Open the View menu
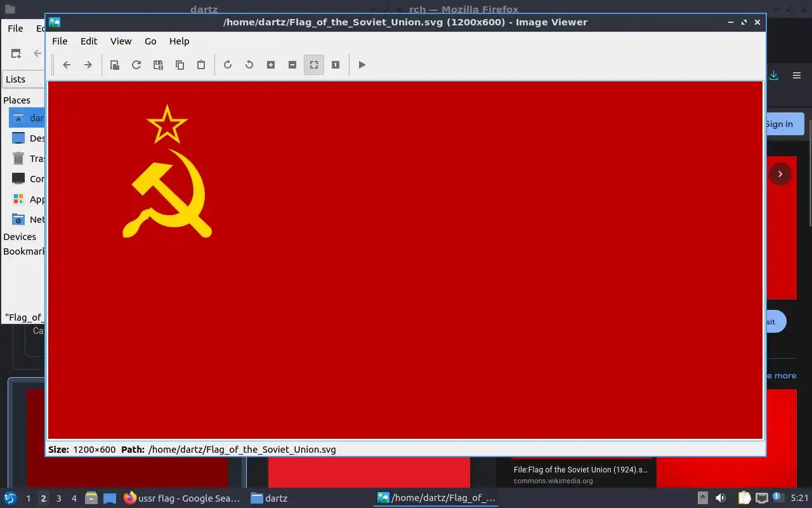Viewport: 812px width, 508px height. [121, 41]
